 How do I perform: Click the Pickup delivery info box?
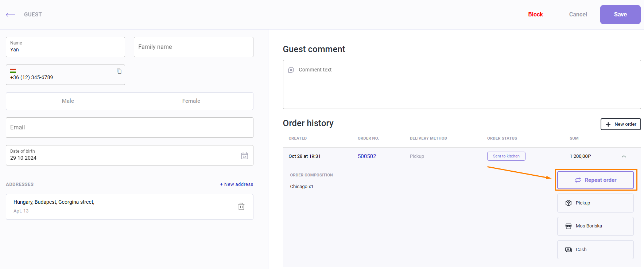click(x=595, y=203)
